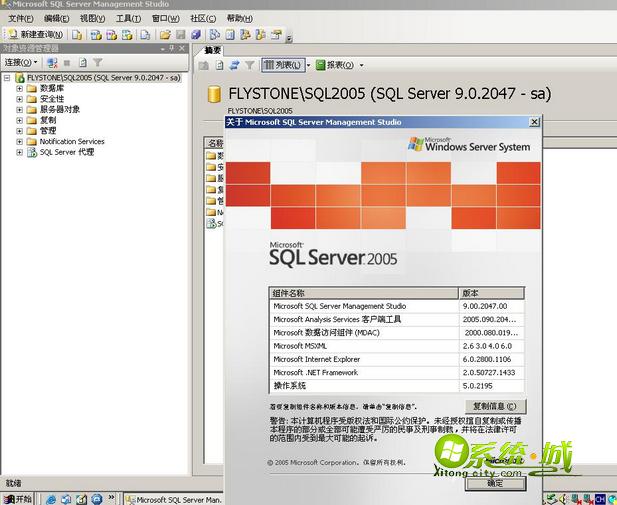Click the Summary page toolbar icon

pos(230,35)
